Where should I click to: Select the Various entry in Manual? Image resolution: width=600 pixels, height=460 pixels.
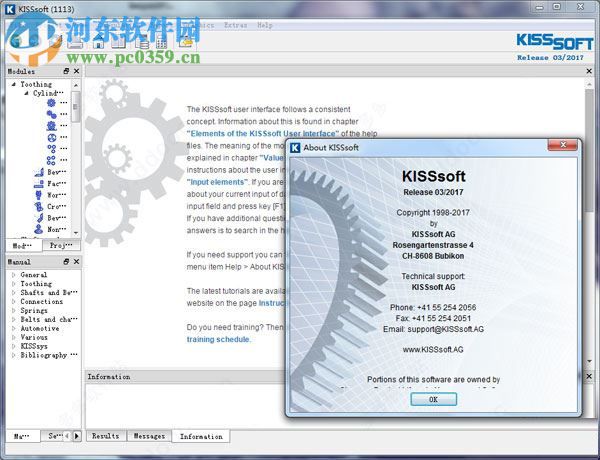34,337
